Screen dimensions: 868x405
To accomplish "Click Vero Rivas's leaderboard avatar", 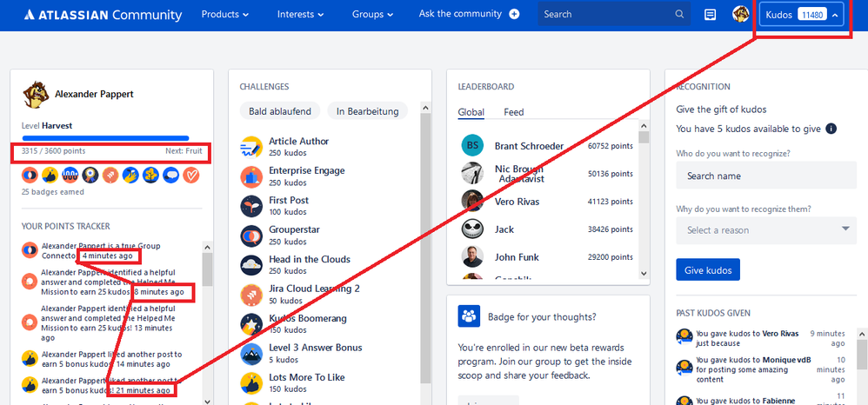I will 472,201.
